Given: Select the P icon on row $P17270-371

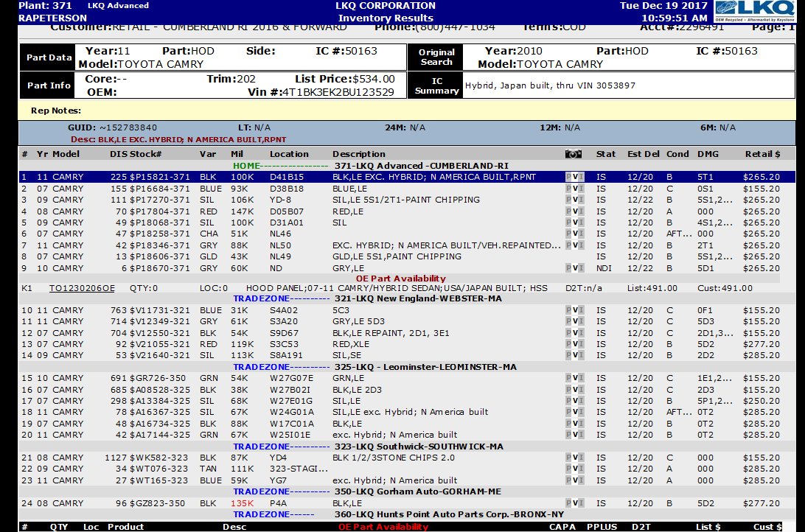Looking at the screenshot, I should pyautogui.click(x=568, y=200).
